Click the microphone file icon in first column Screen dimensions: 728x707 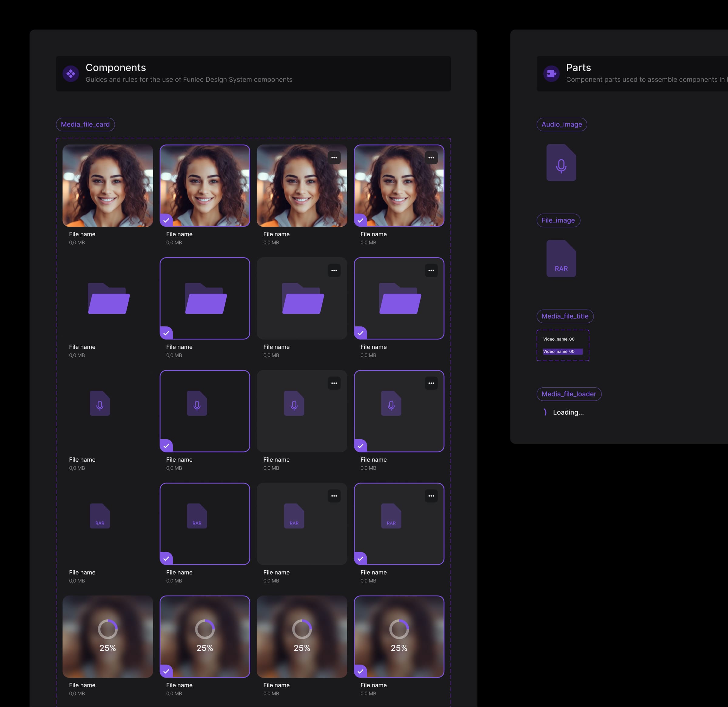pyautogui.click(x=100, y=403)
